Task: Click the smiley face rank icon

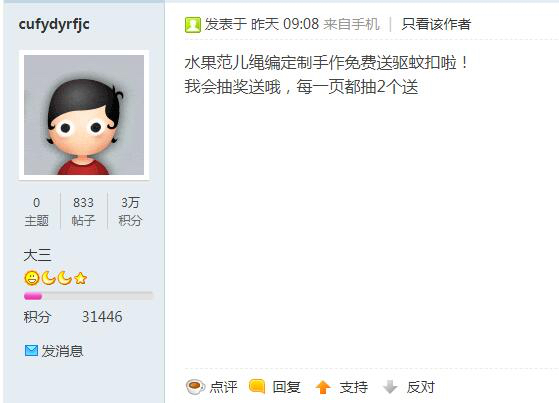Action: click(x=31, y=278)
